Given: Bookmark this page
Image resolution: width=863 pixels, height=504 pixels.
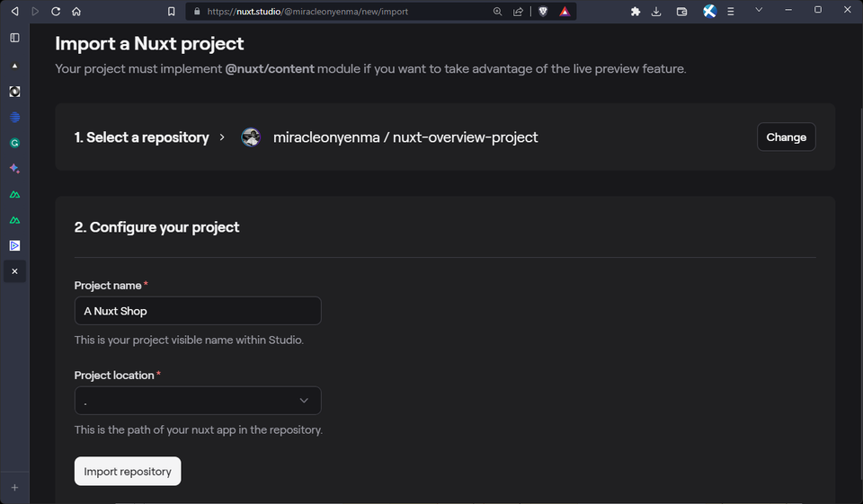Looking at the screenshot, I should (x=171, y=11).
